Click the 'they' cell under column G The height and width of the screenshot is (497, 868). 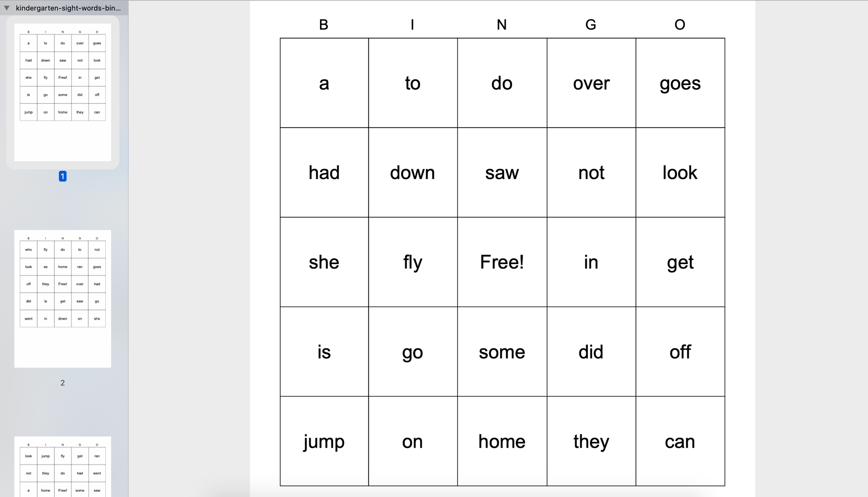point(591,441)
